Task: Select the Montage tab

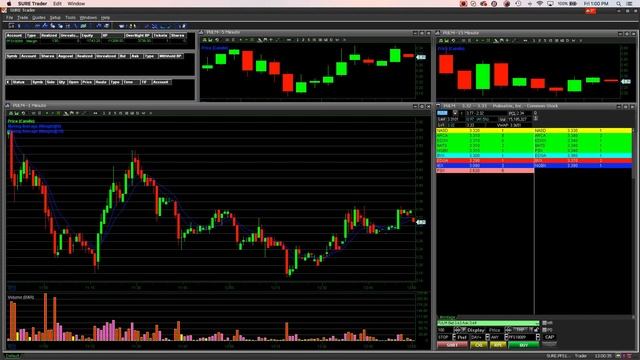Action: [447, 318]
